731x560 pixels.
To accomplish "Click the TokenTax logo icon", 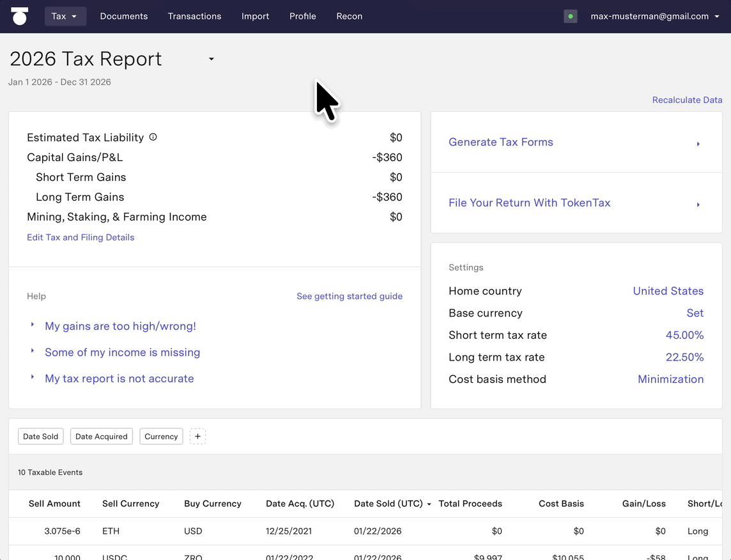I will pos(20,17).
